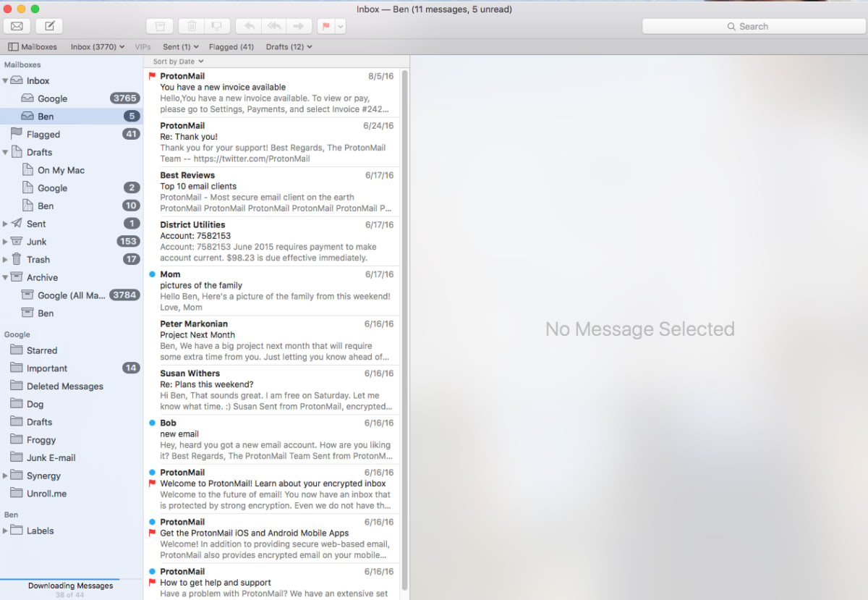Archive the selected message
The height and width of the screenshot is (600, 868).
point(160,25)
